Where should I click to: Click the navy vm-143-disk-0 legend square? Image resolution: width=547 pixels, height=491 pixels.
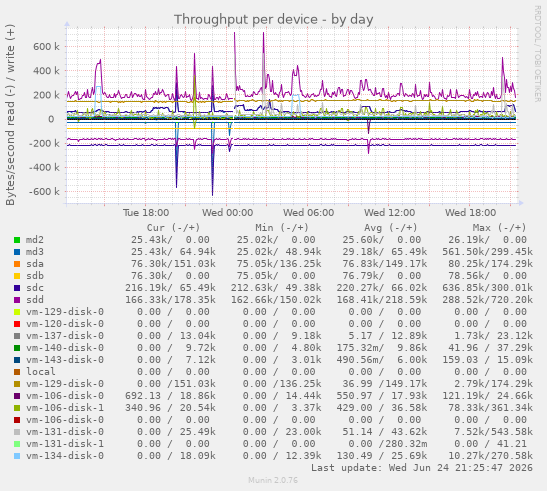pyautogui.click(x=17, y=360)
